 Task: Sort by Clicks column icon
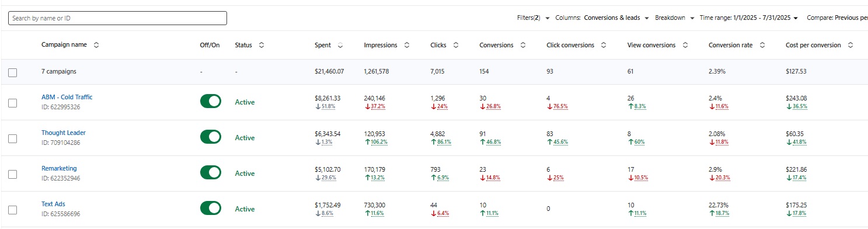coord(455,45)
